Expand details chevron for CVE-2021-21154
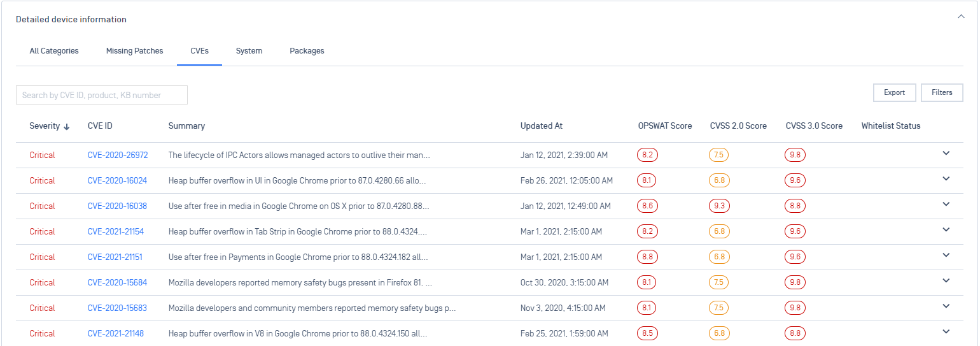Viewport: 980px width, 346px height. tap(946, 229)
